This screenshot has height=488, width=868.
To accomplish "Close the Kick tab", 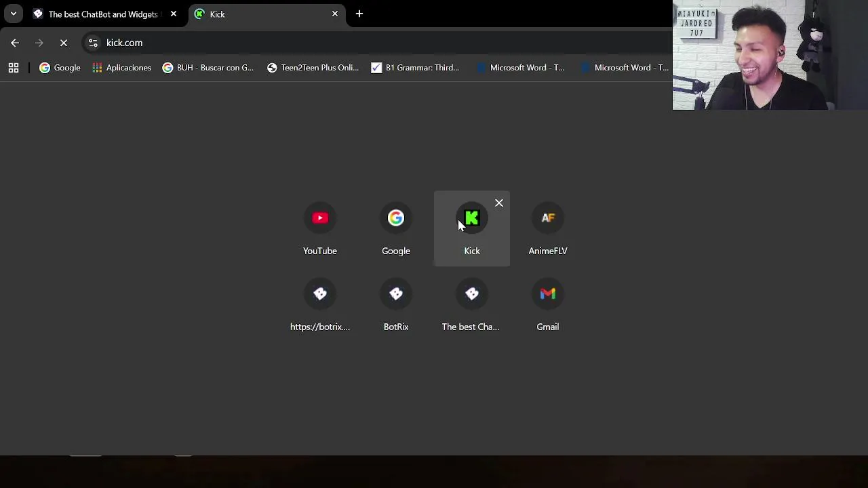I will click(x=335, y=14).
